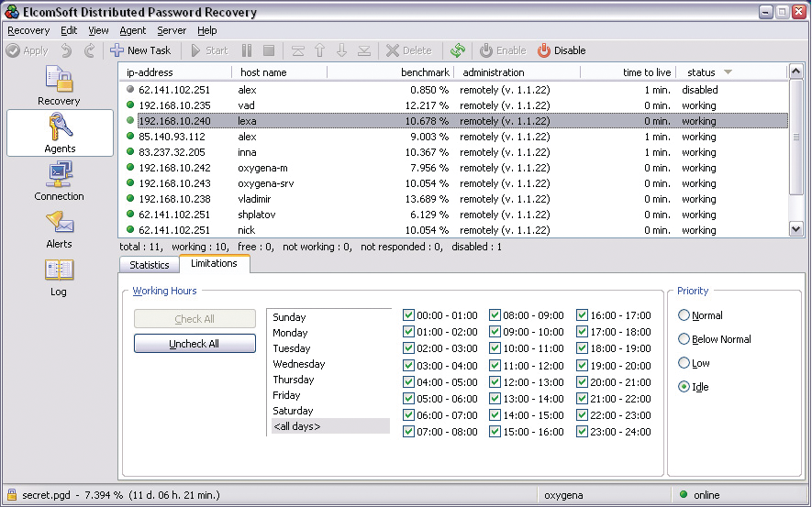Click the move down arrow icon
Screen dimensions: 812x507
pos(341,50)
